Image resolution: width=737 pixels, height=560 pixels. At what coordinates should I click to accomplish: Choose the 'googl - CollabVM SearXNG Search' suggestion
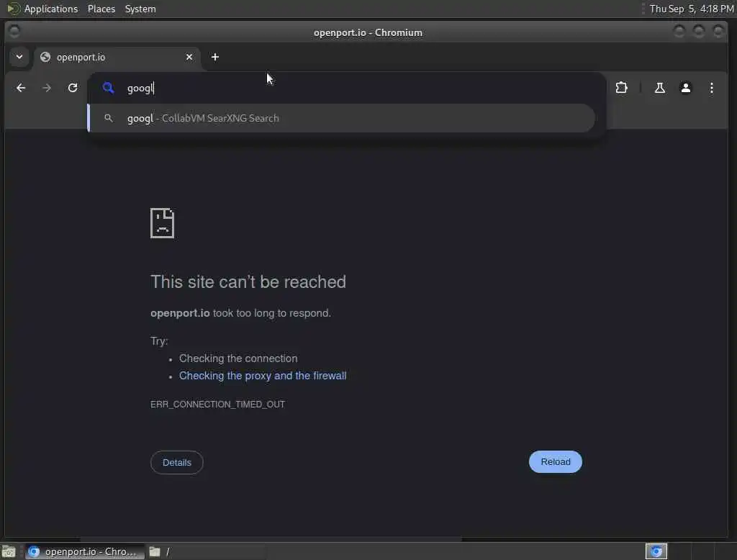pos(342,118)
